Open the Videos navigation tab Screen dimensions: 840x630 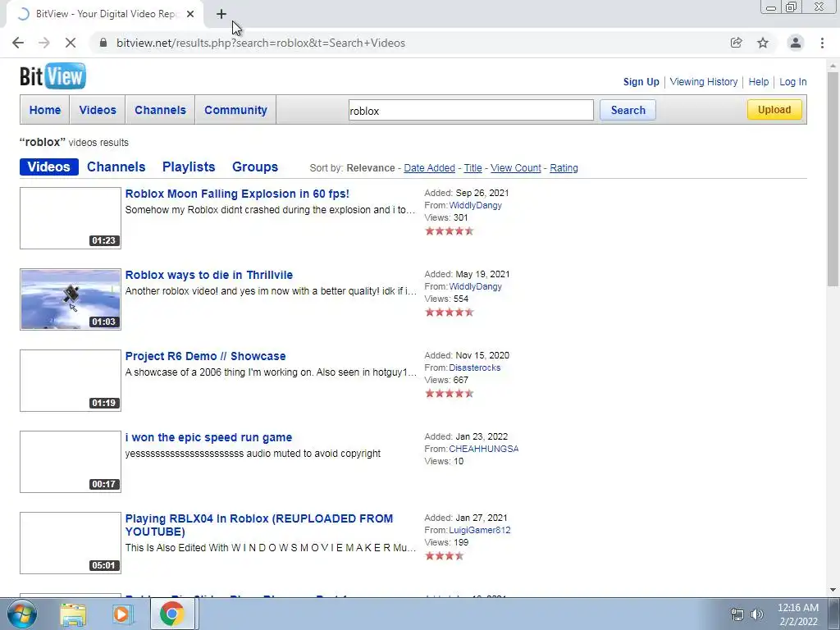coord(98,110)
